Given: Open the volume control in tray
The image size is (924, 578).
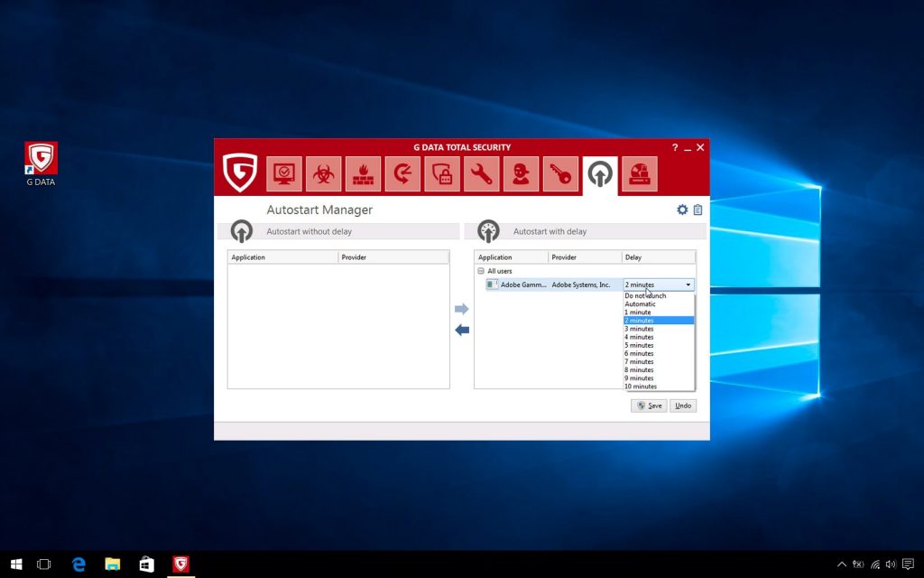Looking at the screenshot, I should click(891, 564).
